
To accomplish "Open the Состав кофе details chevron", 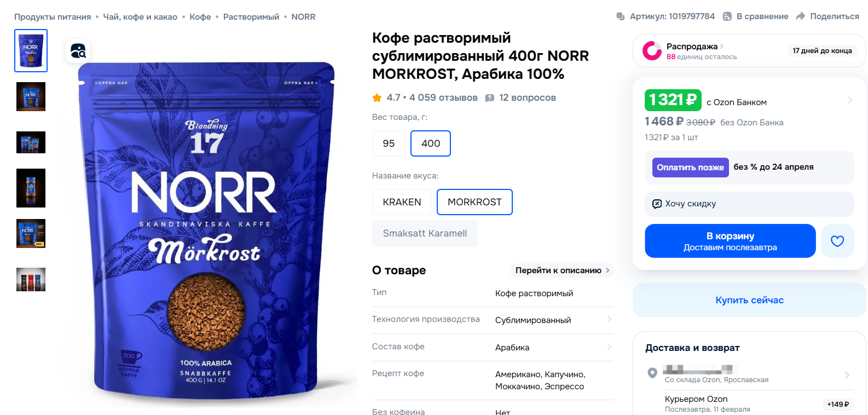I will 609,347.
